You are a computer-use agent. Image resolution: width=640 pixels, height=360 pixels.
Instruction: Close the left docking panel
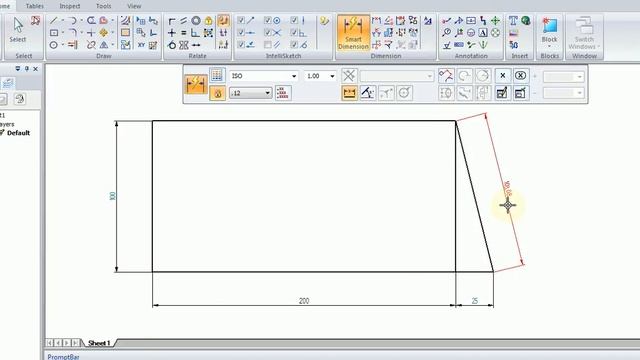[36, 69]
